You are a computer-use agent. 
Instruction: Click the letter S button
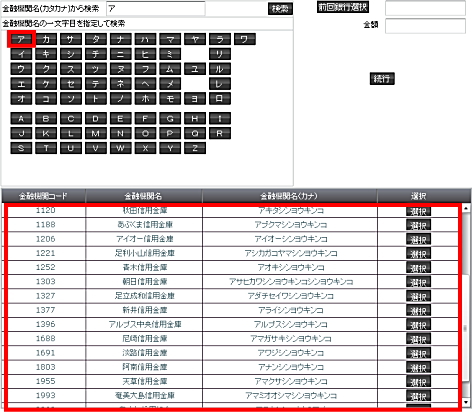pyautogui.click(x=21, y=148)
